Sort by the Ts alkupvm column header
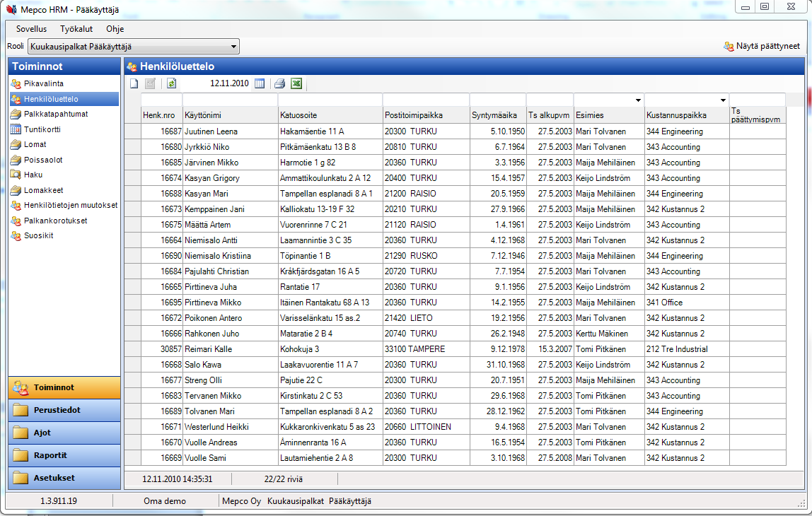This screenshot has height=516, width=812. click(x=550, y=115)
